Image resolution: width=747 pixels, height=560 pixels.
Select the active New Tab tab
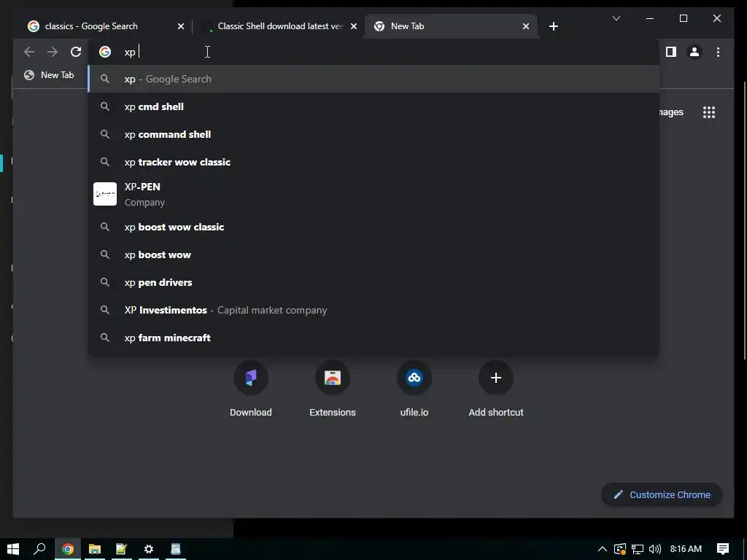pyautogui.click(x=452, y=26)
